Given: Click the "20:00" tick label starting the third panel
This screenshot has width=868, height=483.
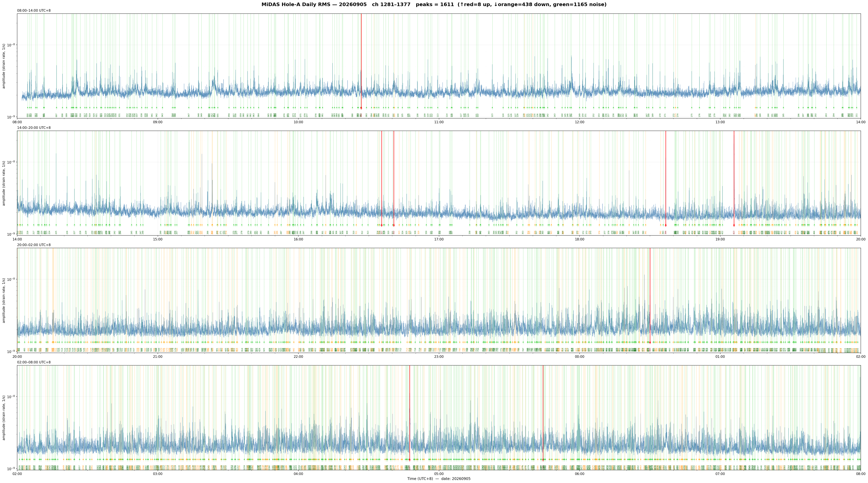Looking at the screenshot, I should point(17,356).
